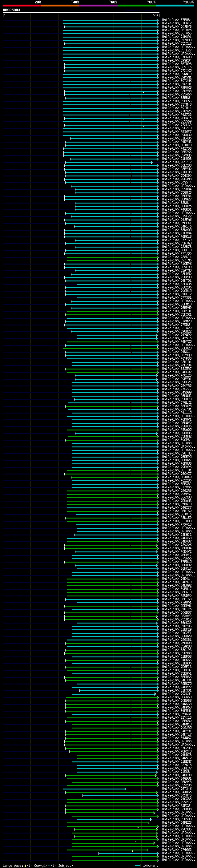Viewport: 197px width, 868px height.
Task: Select hit label UniRef100_A2DHU8
Action: click(x=177, y=809)
